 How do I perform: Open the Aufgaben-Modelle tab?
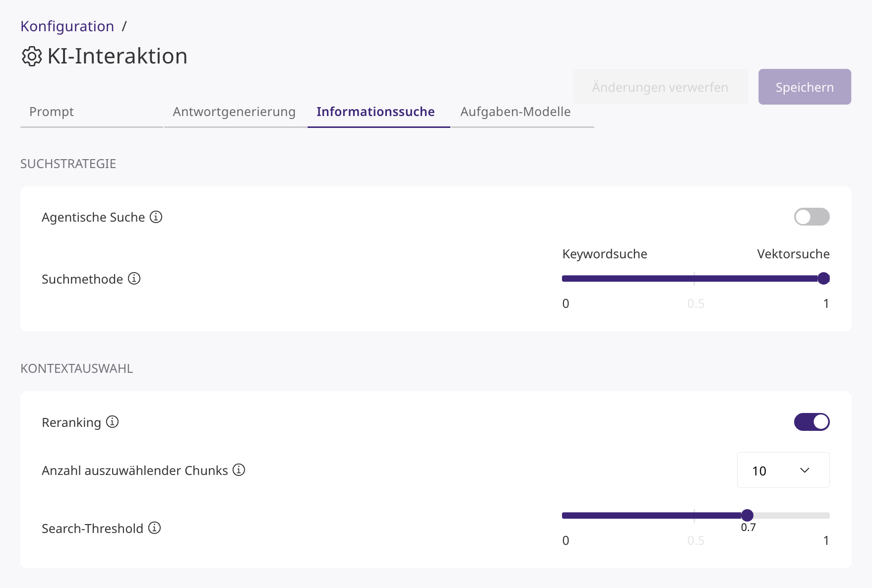pyautogui.click(x=522, y=112)
